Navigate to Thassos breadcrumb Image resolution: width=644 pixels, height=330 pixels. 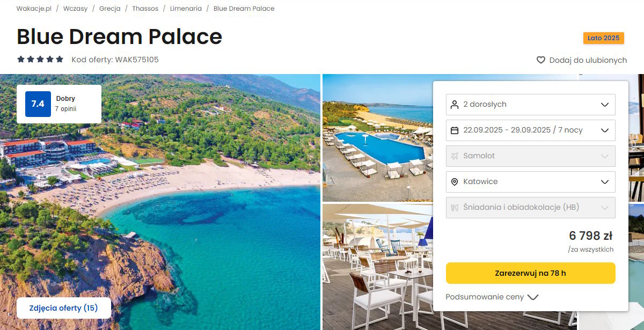pyautogui.click(x=145, y=9)
